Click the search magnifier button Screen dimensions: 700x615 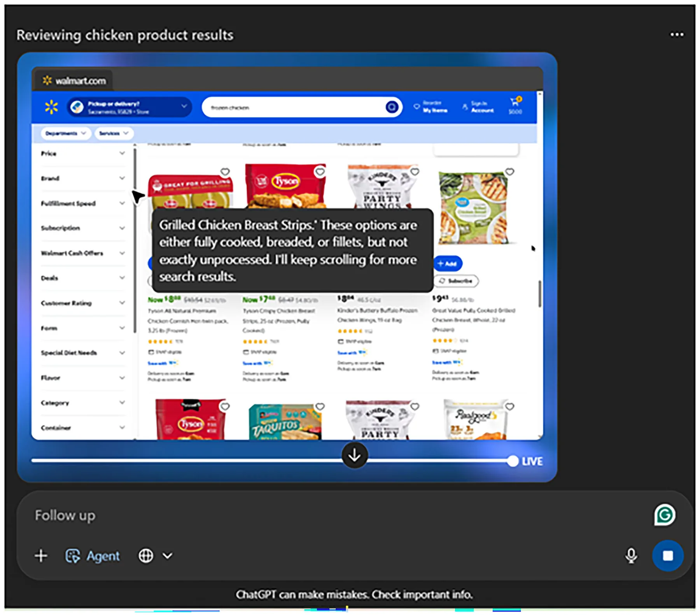pyautogui.click(x=392, y=107)
